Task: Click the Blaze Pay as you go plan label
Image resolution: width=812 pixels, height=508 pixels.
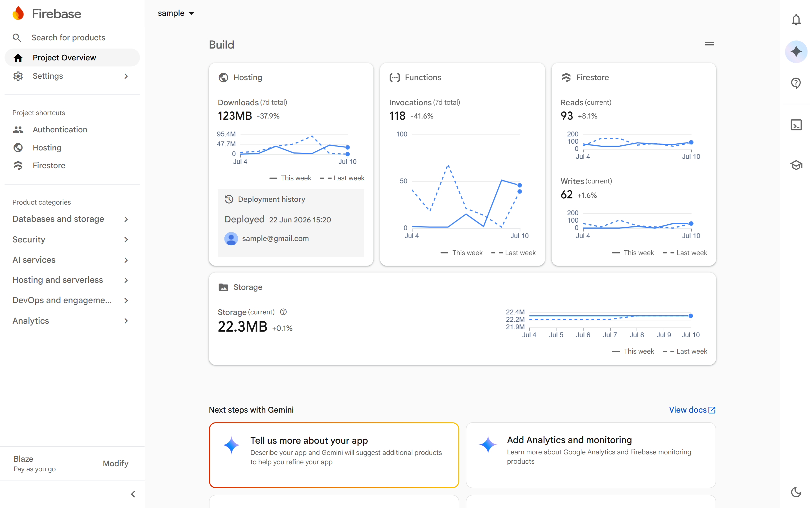Action: click(35, 464)
